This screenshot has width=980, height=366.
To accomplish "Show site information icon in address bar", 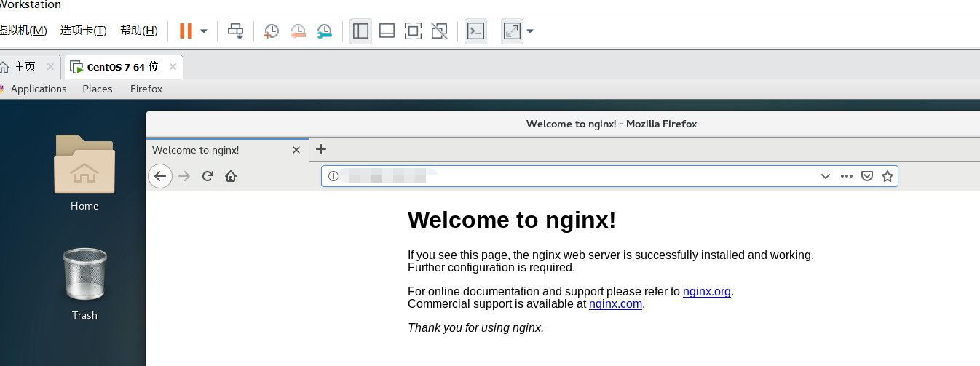I will pyautogui.click(x=333, y=176).
